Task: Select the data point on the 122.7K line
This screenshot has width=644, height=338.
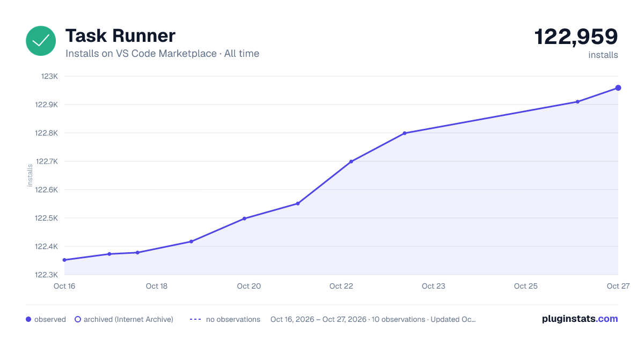Action: pyautogui.click(x=351, y=161)
